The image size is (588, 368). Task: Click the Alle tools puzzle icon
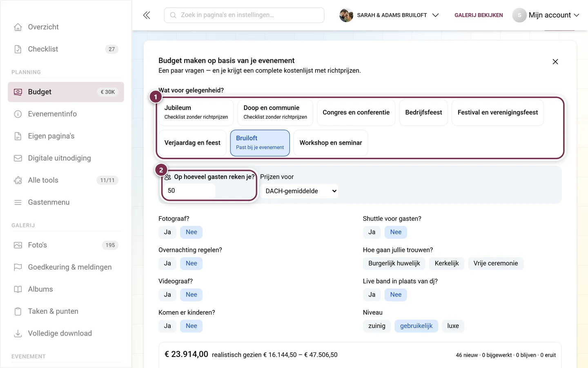(18, 180)
